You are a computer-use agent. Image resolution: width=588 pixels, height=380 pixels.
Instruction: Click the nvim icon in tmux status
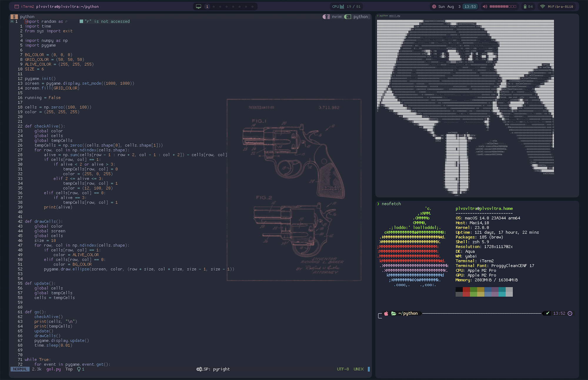326,17
